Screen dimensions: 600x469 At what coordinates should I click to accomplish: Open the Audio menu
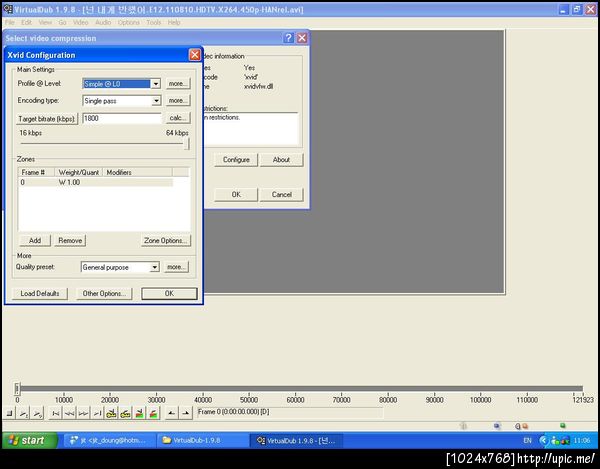click(x=103, y=22)
